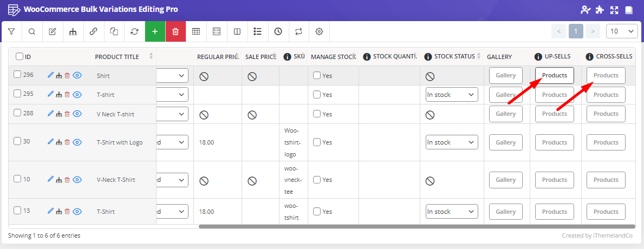The height and width of the screenshot is (249, 644).
Task: Click info icon beside Cross-Sells header
Action: coord(589,57)
